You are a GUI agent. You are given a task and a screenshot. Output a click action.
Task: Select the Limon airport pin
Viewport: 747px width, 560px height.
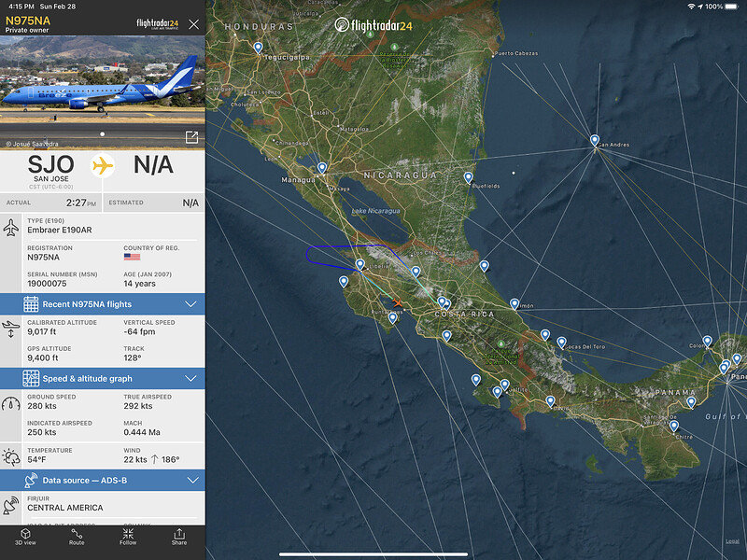(514, 304)
